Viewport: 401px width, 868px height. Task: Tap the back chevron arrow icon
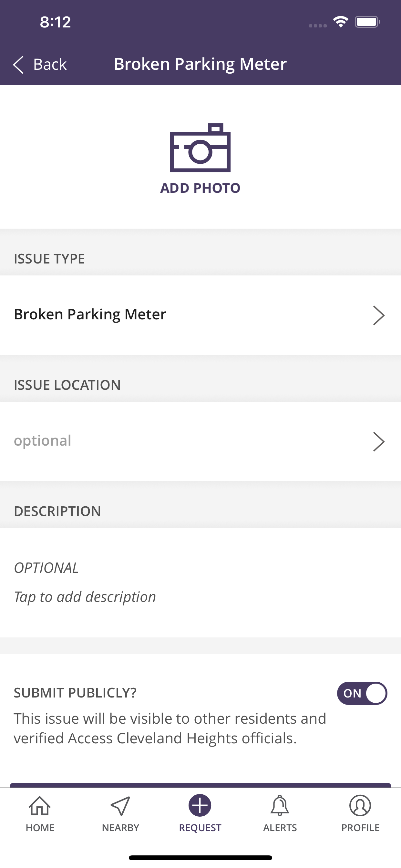click(x=18, y=64)
